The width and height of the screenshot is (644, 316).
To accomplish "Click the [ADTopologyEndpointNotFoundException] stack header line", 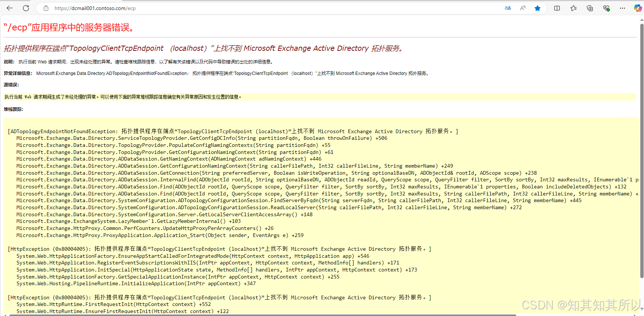I will 233,131.
